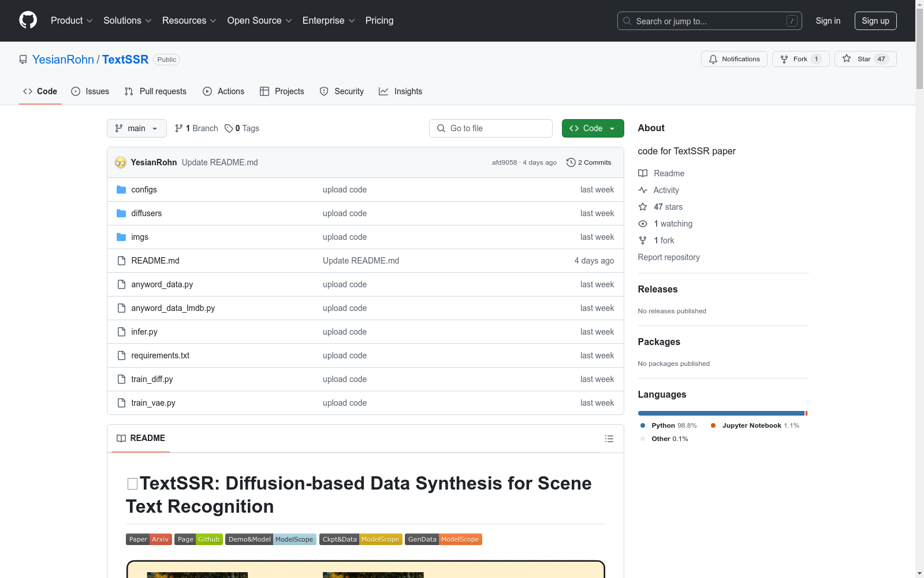Switch to the Issues tab
The image size is (924, 578).
(90, 91)
